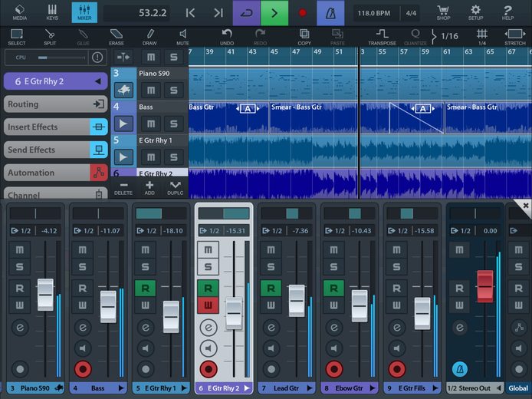Open the Keys keyboard panel
Viewport: 532px width, 399px height.
tap(52, 12)
